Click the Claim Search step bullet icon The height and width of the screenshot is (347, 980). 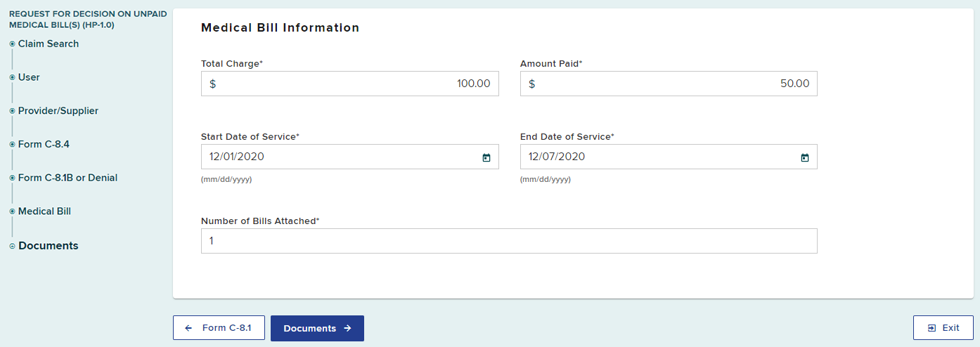tap(12, 44)
